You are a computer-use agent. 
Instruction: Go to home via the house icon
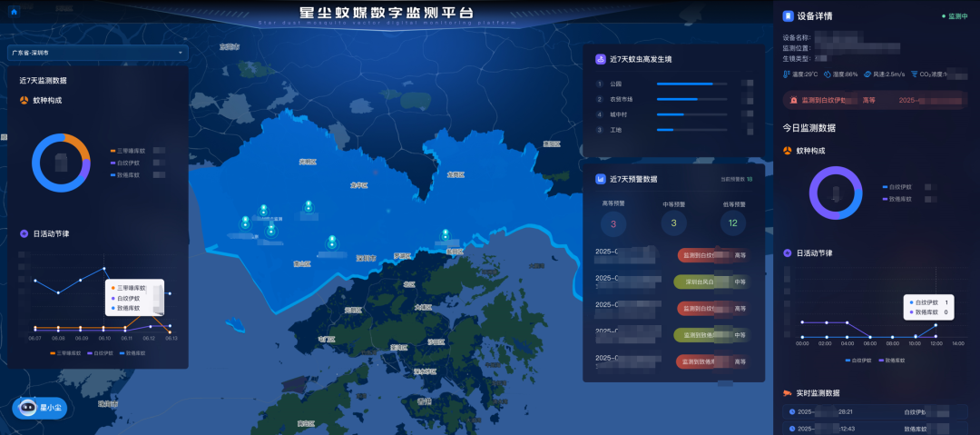coord(14,11)
